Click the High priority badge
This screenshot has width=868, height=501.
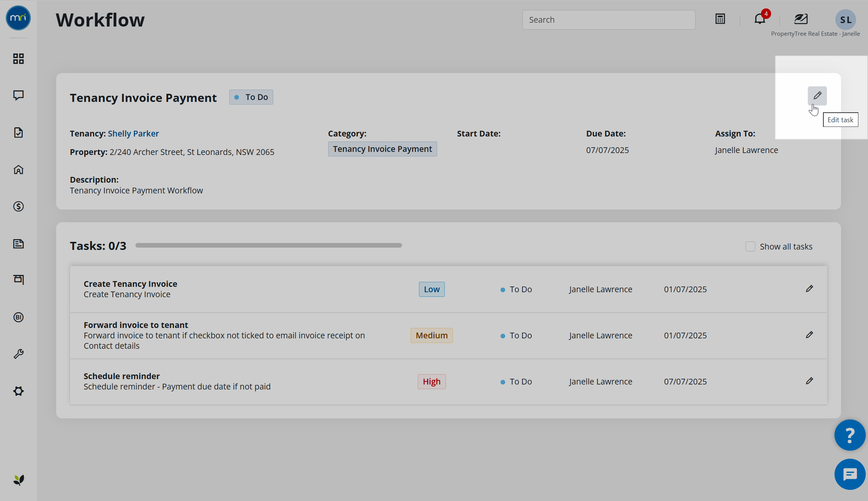432,382
